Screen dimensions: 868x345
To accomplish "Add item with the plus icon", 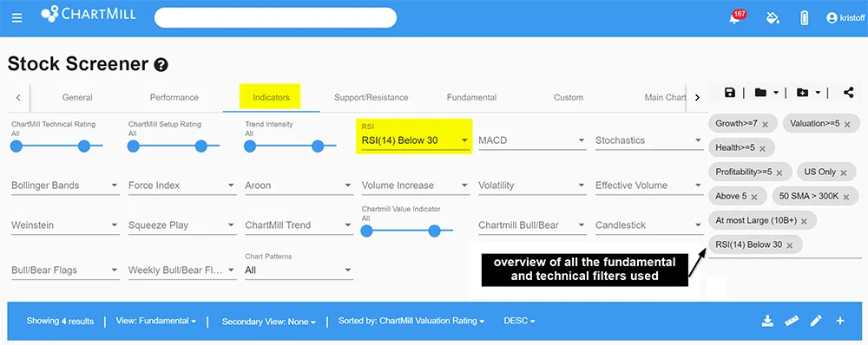I will point(840,321).
